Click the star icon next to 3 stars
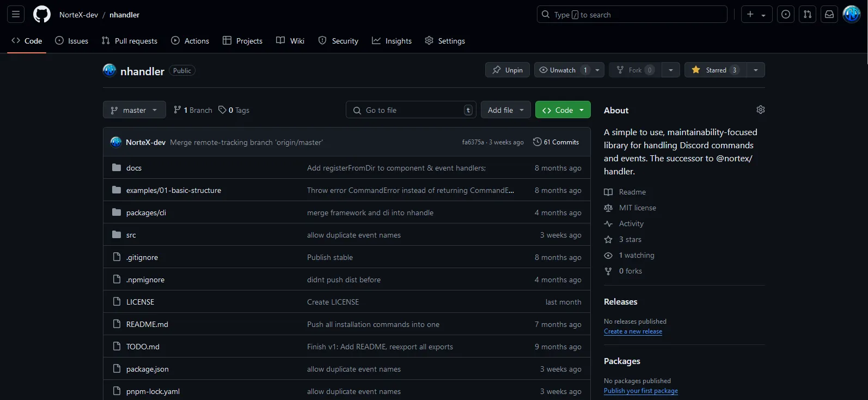The image size is (868, 400). point(608,239)
